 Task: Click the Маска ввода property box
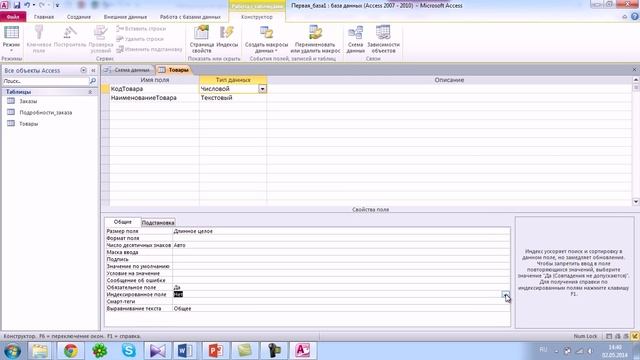pos(341,252)
